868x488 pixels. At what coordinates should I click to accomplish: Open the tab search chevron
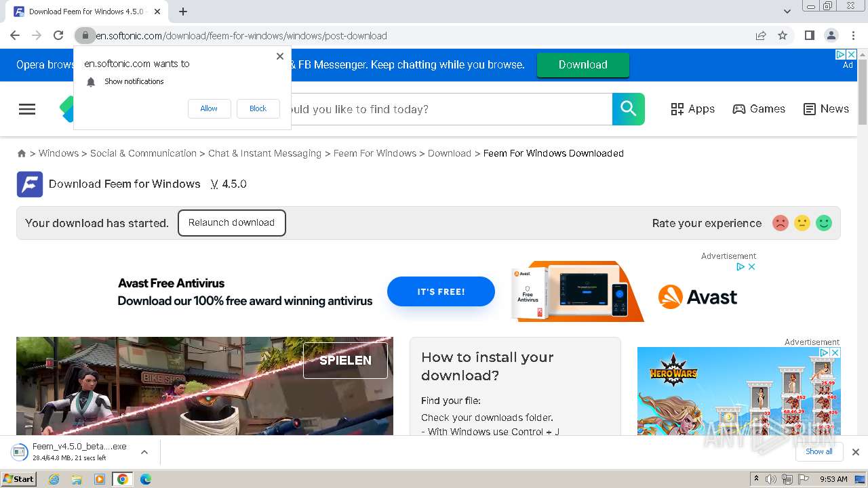point(787,12)
